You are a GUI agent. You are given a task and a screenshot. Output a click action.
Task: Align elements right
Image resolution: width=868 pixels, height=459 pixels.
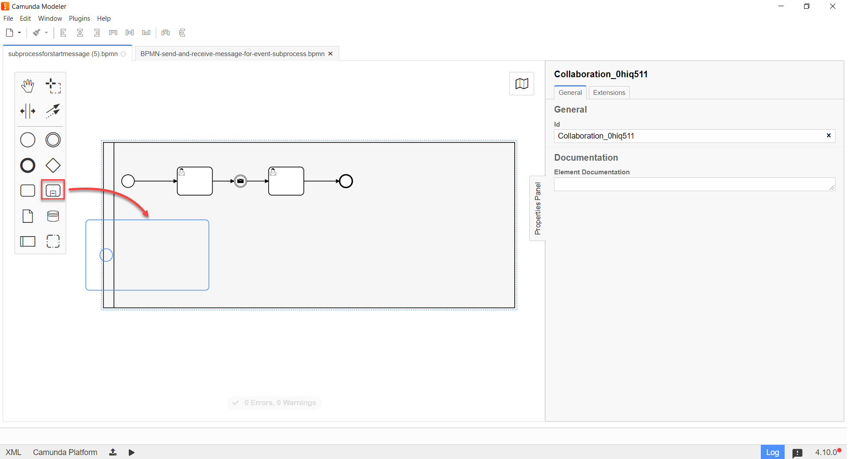[x=97, y=33]
